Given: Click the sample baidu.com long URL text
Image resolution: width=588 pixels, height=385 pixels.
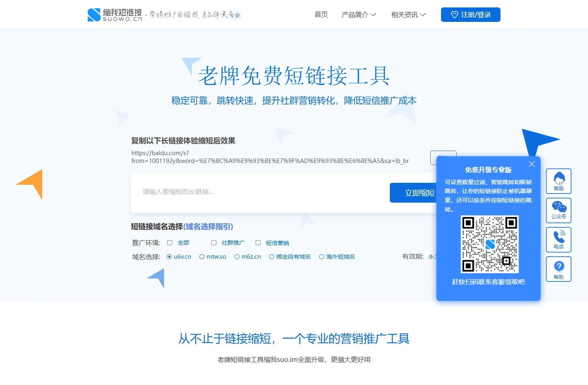Looking at the screenshot, I should click(270, 157).
